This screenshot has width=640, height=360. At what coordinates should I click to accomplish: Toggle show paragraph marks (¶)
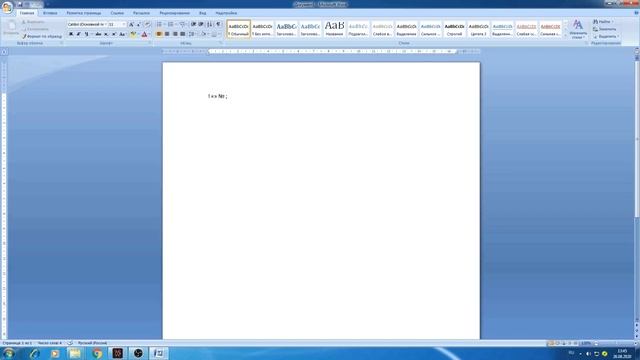(218, 24)
